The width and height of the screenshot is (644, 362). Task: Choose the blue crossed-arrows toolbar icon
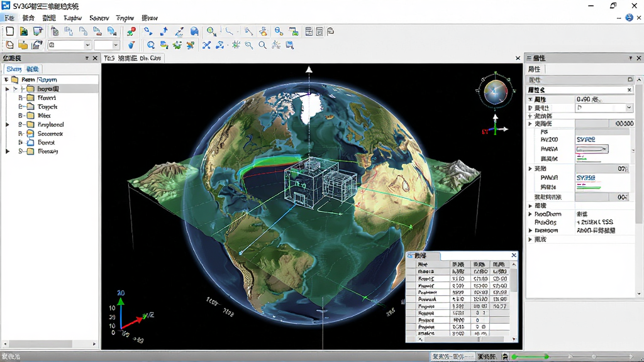(x=206, y=45)
